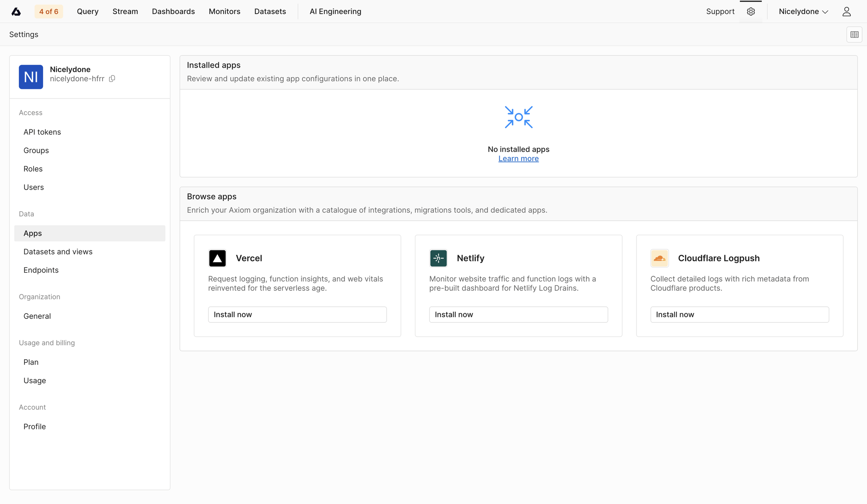Viewport: 867px width, 504px height.
Task: Open the Groups settings page
Action: click(90, 151)
